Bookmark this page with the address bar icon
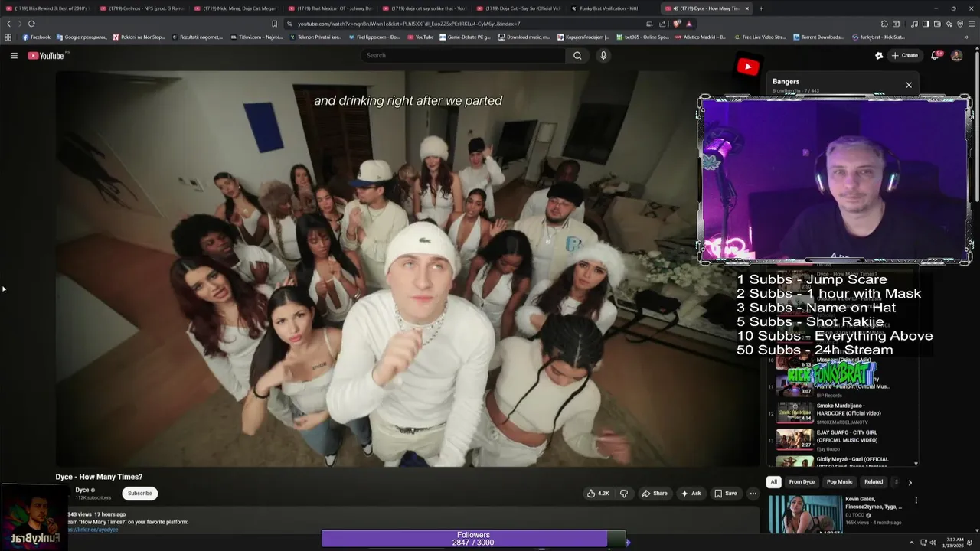The width and height of the screenshot is (980, 551). [274, 24]
